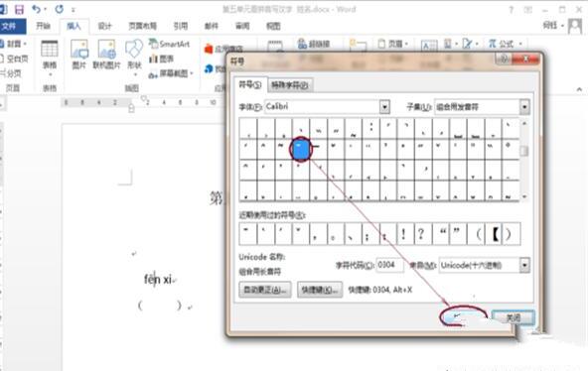588x371 pixels.
Task: Pick the 【 bracket recent symbol
Action: 495,234
